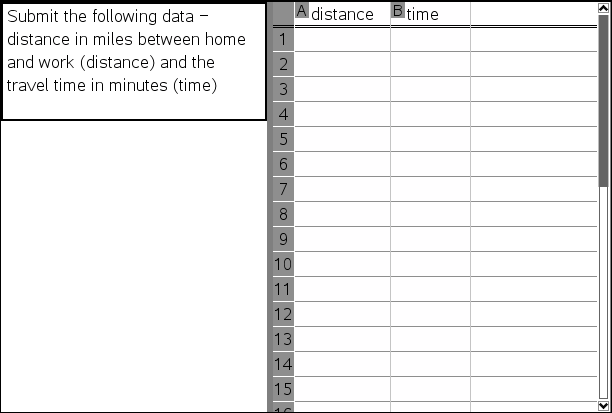Select the row 13 header
Viewport: 612px width, 413px height.
[x=283, y=339]
